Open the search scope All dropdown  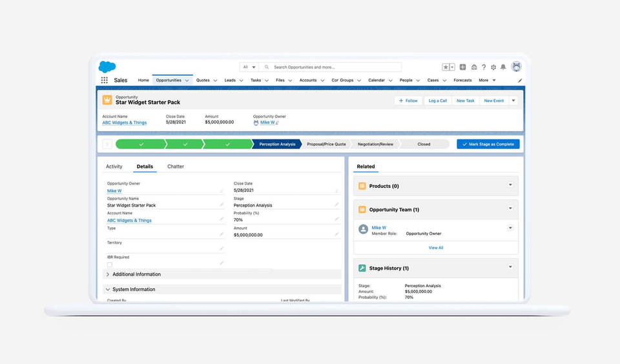[249, 67]
